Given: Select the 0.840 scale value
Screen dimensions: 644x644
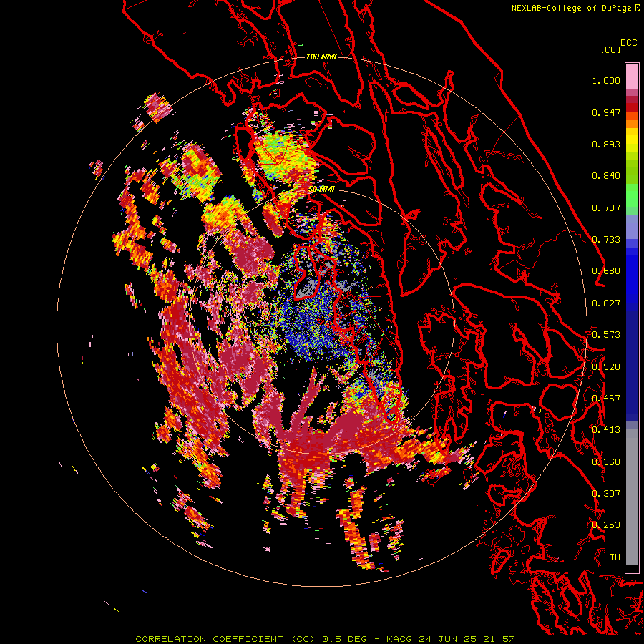Looking at the screenshot, I should 606,176.
